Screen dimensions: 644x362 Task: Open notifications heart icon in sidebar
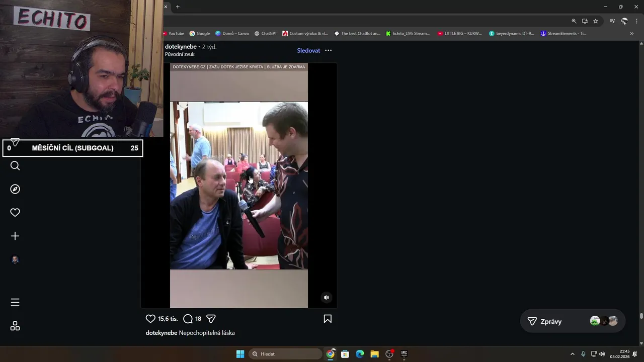pyautogui.click(x=15, y=213)
